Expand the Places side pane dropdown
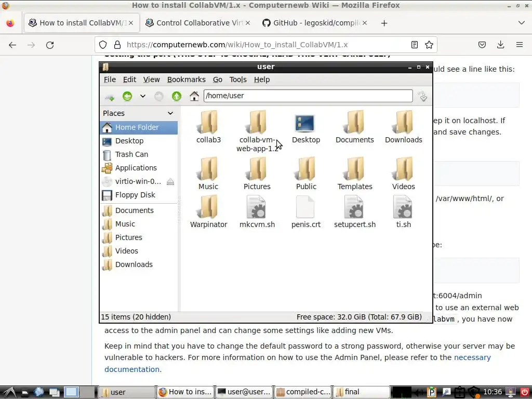This screenshot has width=532, height=399. pyautogui.click(x=170, y=113)
